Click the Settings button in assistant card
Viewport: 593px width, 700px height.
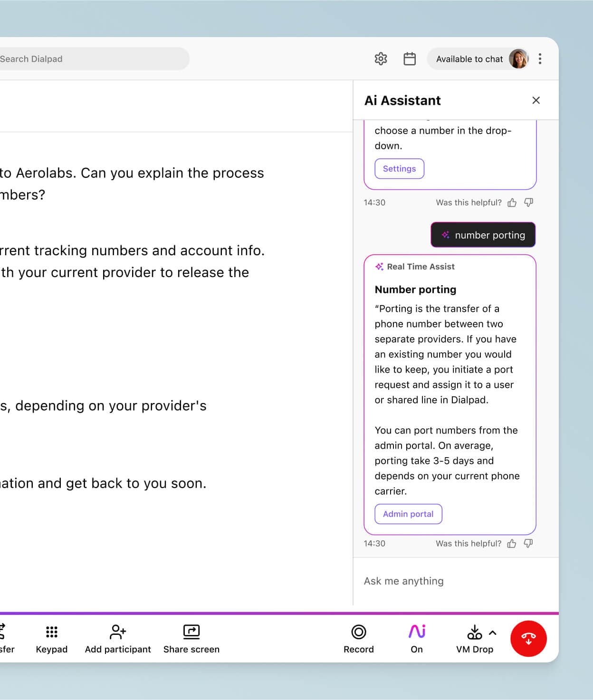click(399, 169)
